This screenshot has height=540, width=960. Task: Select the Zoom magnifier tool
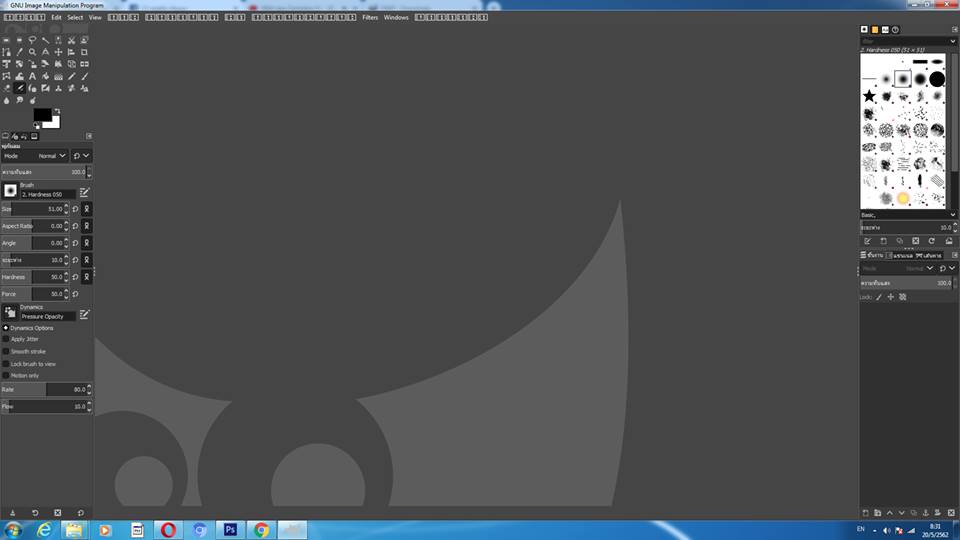coord(32,52)
